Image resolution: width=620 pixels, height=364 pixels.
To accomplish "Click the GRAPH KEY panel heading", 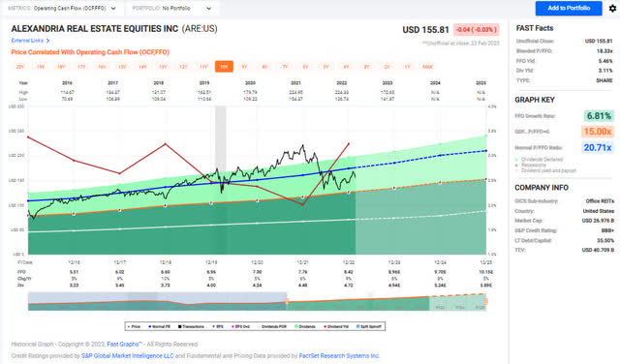I will point(535,100).
